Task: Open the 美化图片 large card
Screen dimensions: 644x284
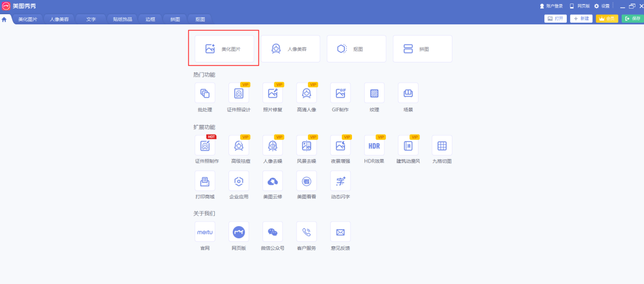Action: 224,49
